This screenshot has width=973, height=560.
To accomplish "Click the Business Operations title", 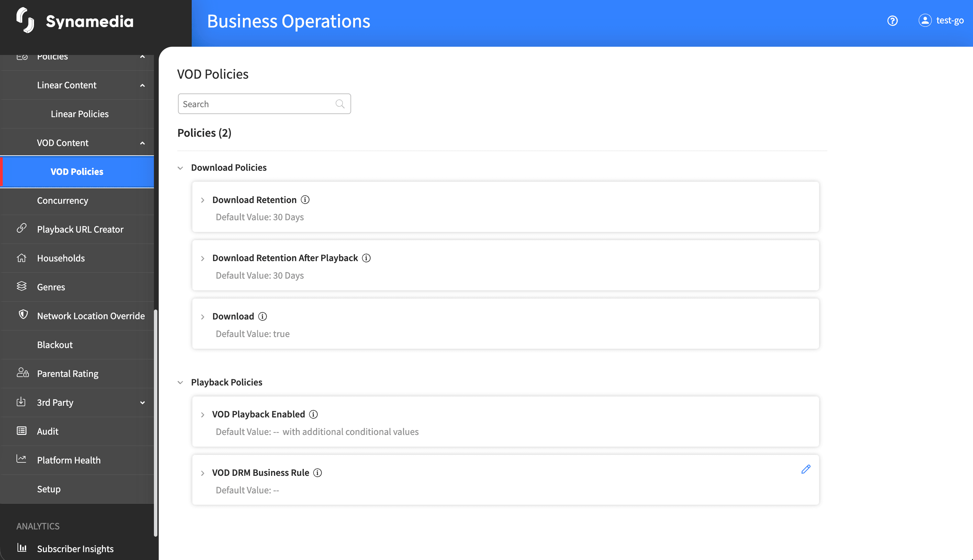I will pos(289,21).
